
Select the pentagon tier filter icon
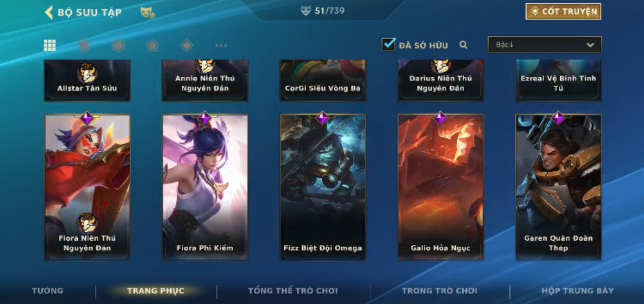[x=152, y=45]
